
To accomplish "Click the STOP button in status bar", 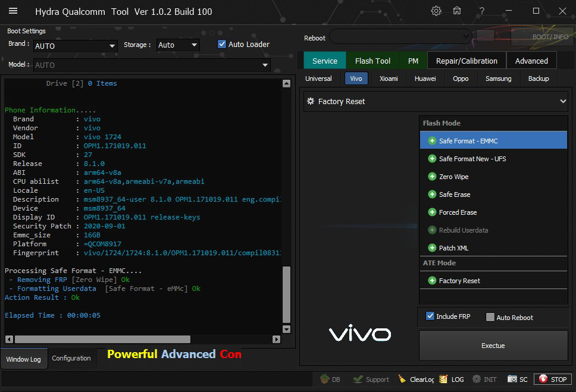I will click(x=553, y=379).
